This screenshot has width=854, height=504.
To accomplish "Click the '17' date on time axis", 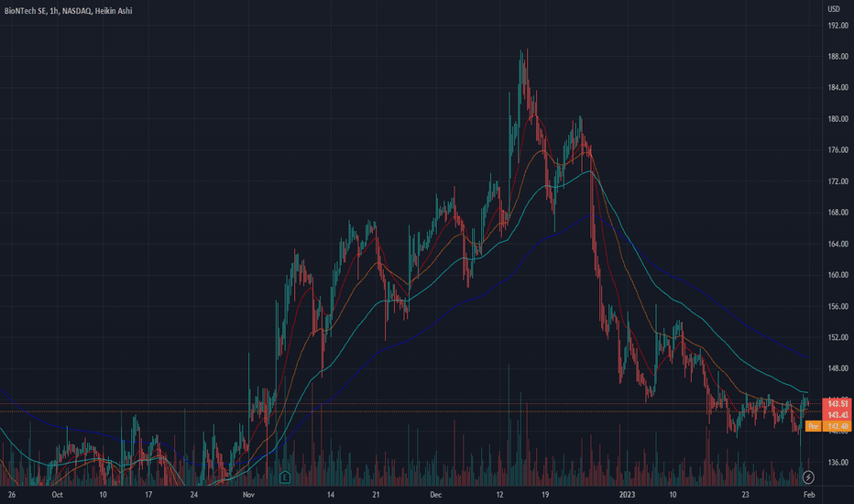I will pos(148,495).
